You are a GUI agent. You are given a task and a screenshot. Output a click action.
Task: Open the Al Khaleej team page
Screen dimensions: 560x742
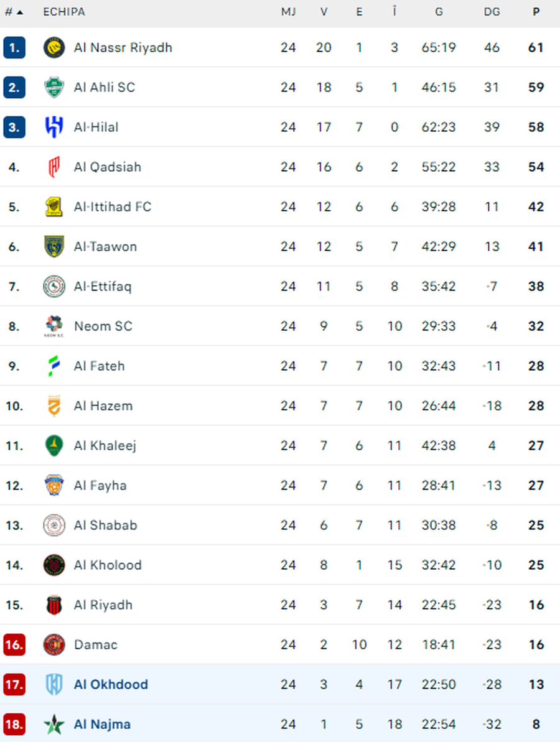105,446
